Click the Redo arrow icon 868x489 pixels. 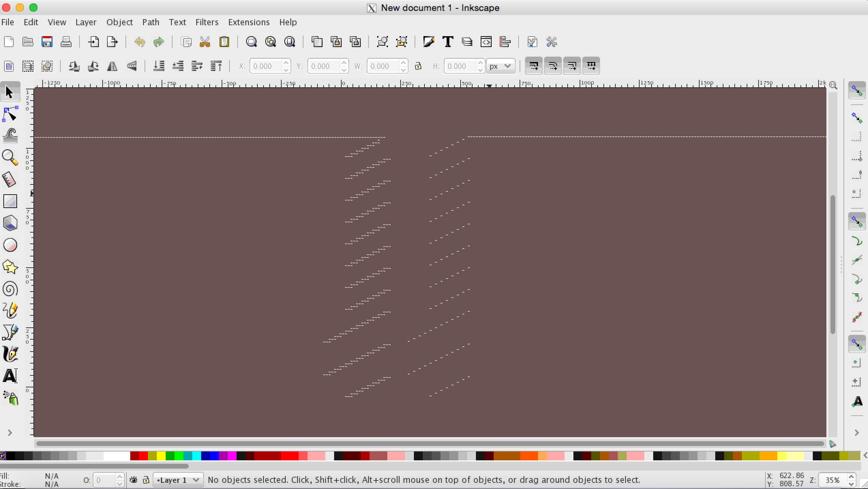[159, 42]
